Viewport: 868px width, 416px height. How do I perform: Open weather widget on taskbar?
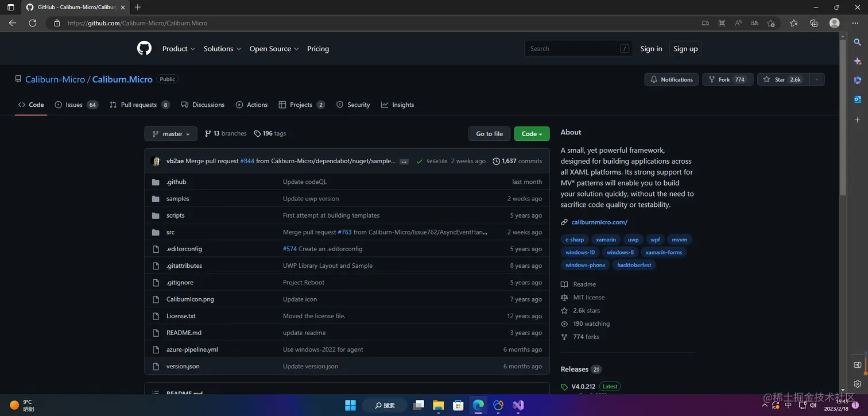point(22,405)
